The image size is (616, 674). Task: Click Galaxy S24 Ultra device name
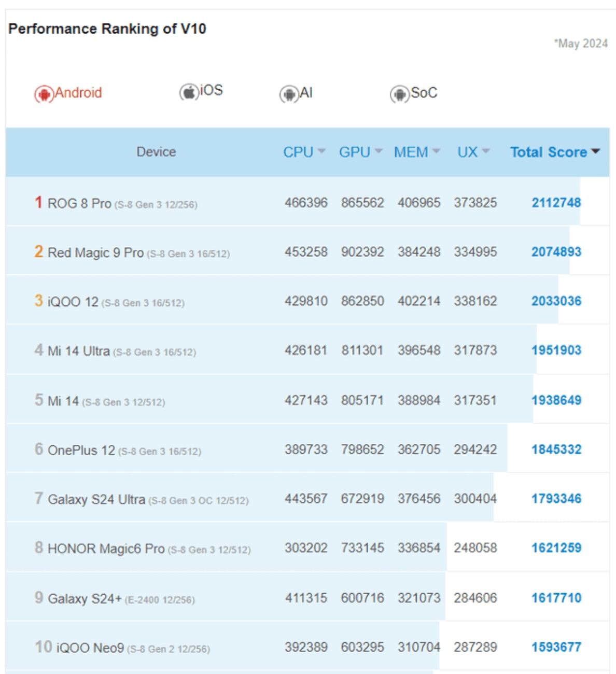(x=96, y=499)
